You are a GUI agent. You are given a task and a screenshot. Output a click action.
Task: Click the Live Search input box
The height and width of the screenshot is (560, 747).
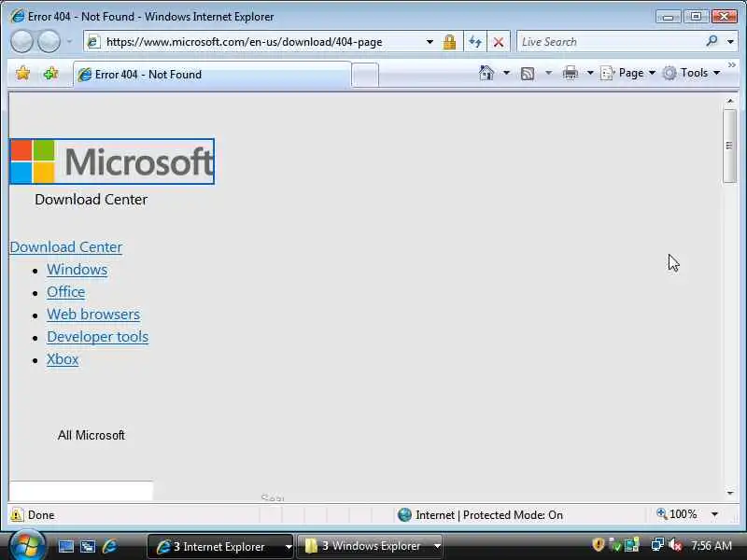(610, 42)
